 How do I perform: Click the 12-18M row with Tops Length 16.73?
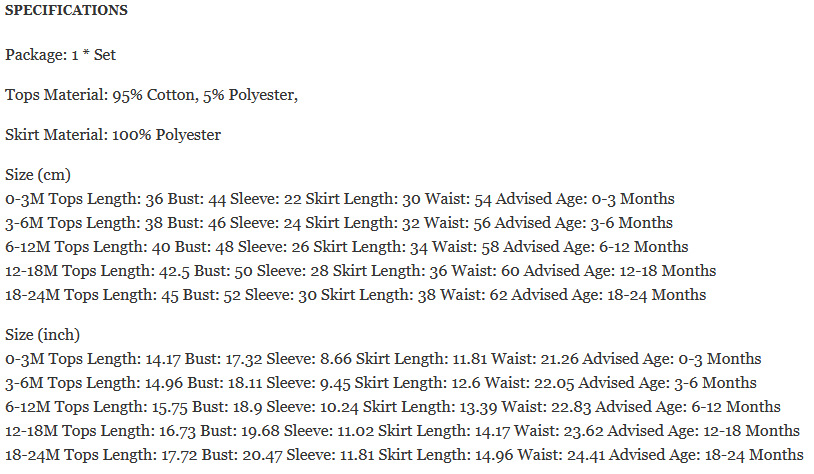point(402,431)
